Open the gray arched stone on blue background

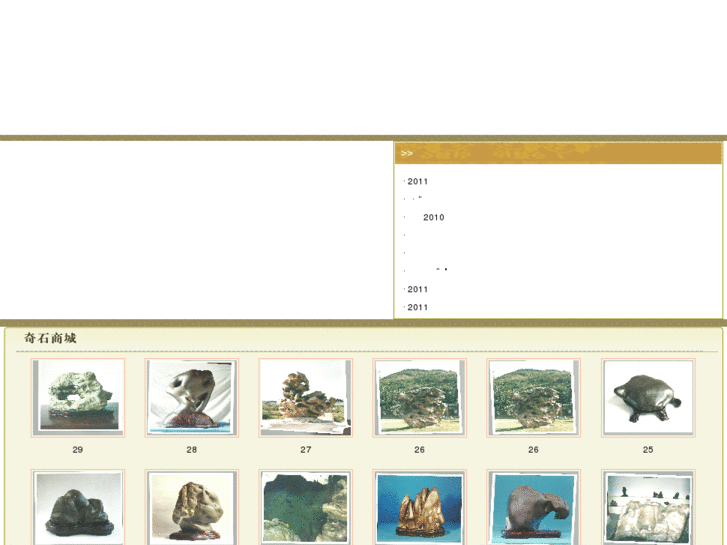click(x=534, y=507)
